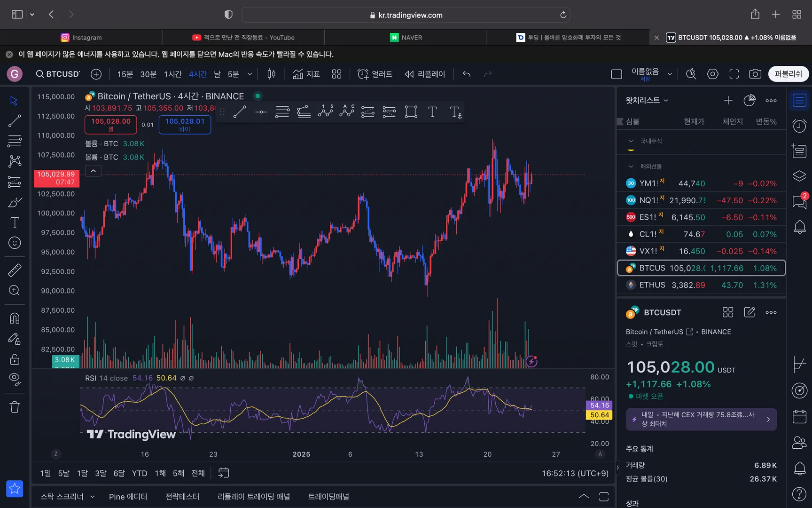Collapse the chart legend arrow
This screenshot has width=812, height=508.
coord(93,171)
